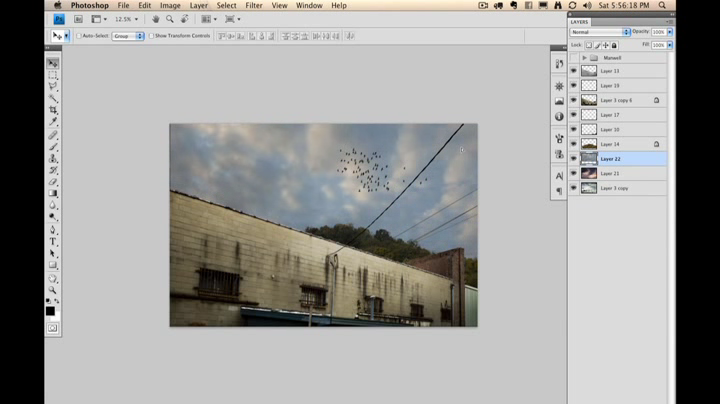Toggle Quick Mask mode
The width and height of the screenshot is (720, 404).
click(x=52, y=328)
